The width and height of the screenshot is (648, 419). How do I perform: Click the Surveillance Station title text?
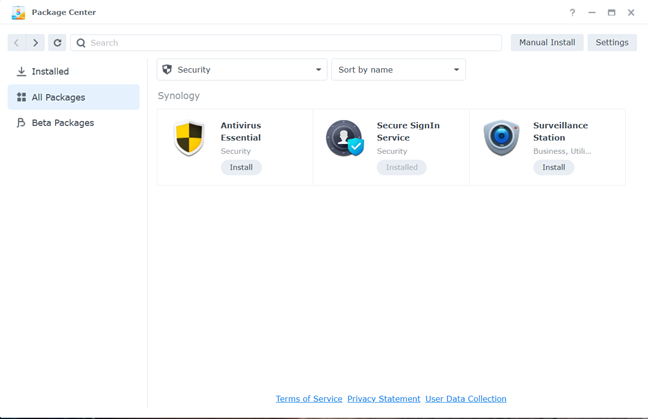[560, 131]
